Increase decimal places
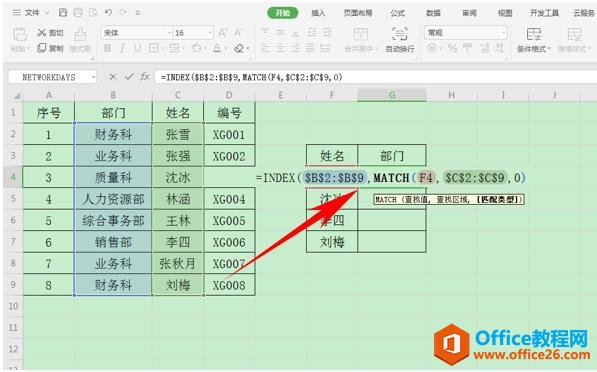The width and height of the screenshot is (597, 372). (x=485, y=48)
